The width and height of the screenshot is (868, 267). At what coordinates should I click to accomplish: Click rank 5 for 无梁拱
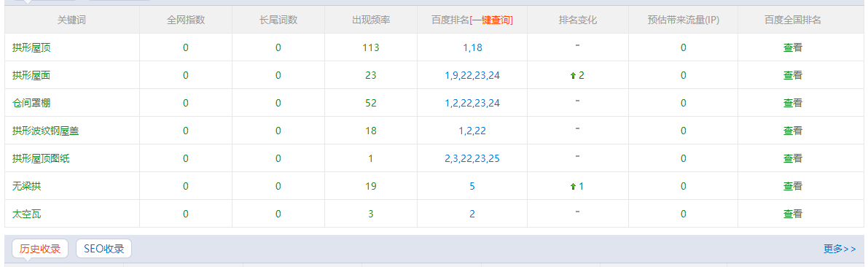pos(472,186)
